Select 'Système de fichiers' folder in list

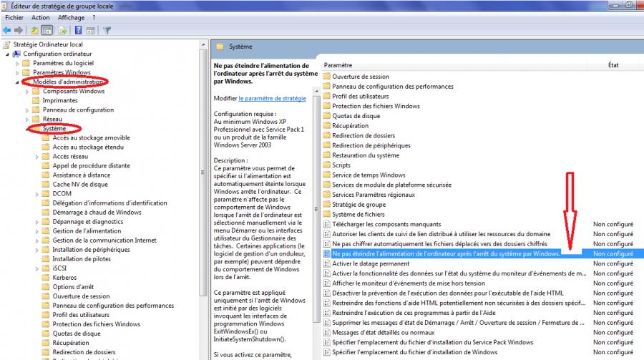358,214
